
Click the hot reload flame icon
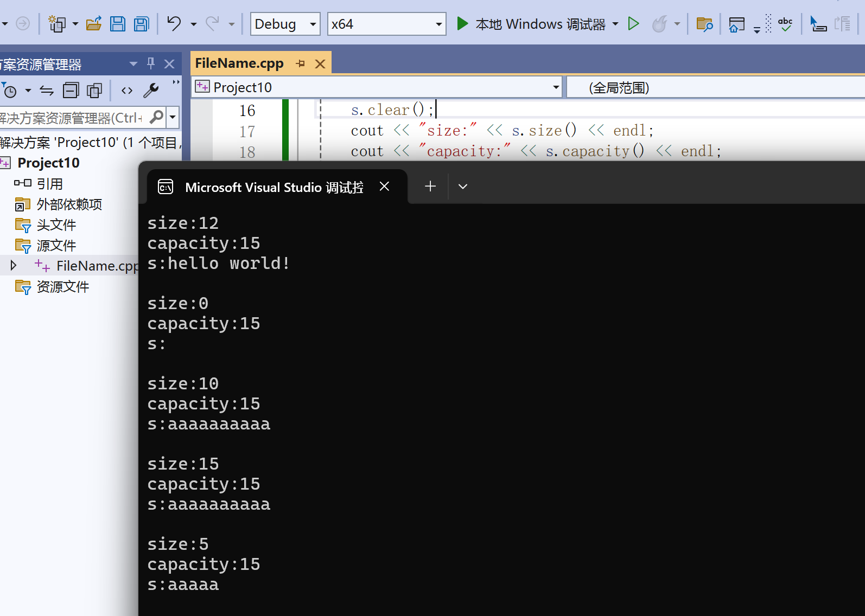tap(659, 24)
